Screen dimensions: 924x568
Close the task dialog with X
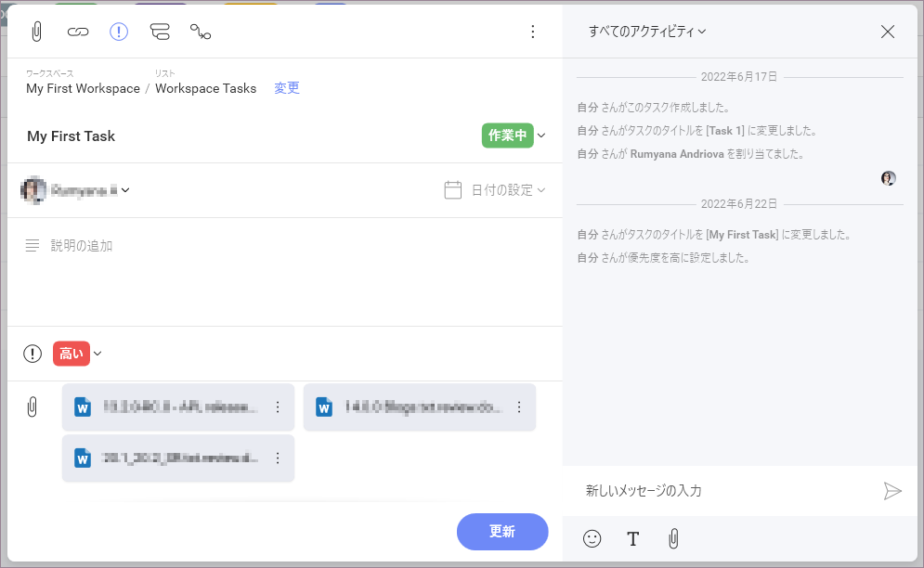pos(888,32)
